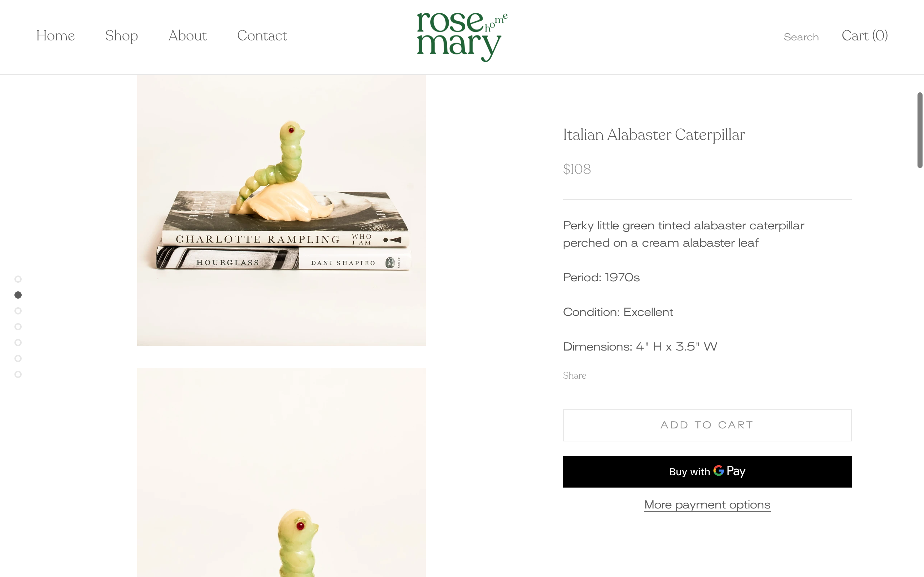
Task: Open More payment options link
Action: pos(707,505)
